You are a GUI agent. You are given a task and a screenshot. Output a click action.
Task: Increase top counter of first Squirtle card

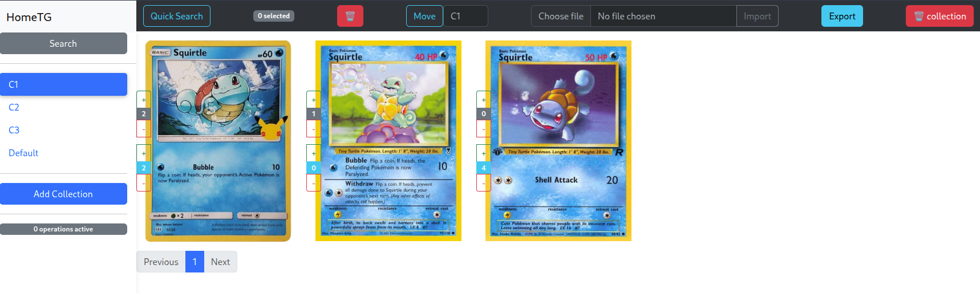[x=144, y=100]
